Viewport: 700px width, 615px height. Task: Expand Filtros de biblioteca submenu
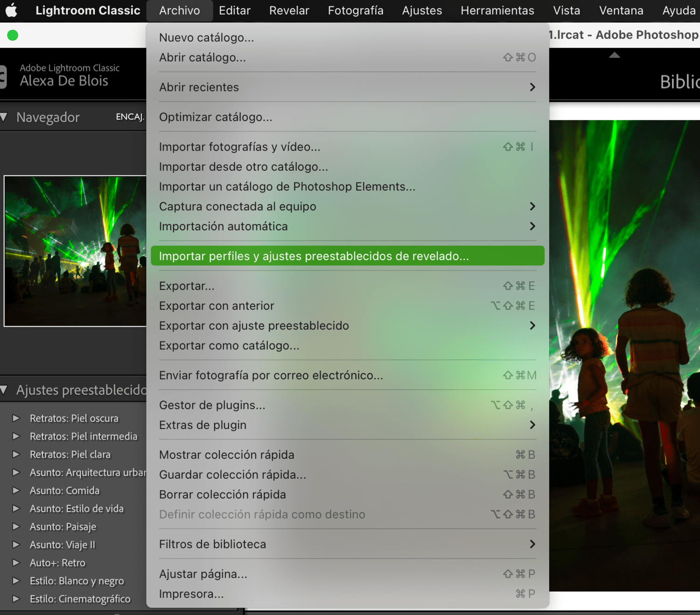tap(348, 545)
